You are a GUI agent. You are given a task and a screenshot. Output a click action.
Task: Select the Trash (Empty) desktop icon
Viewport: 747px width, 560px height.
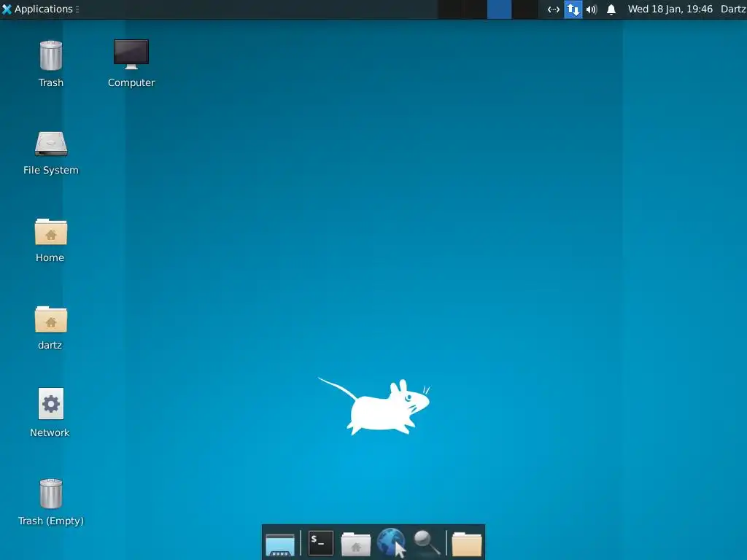(51, 502)
